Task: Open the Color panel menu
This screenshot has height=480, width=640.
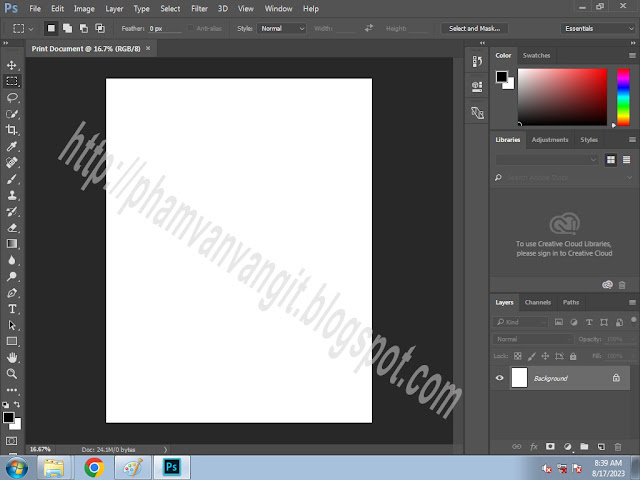Action: [x=632, y=56]
